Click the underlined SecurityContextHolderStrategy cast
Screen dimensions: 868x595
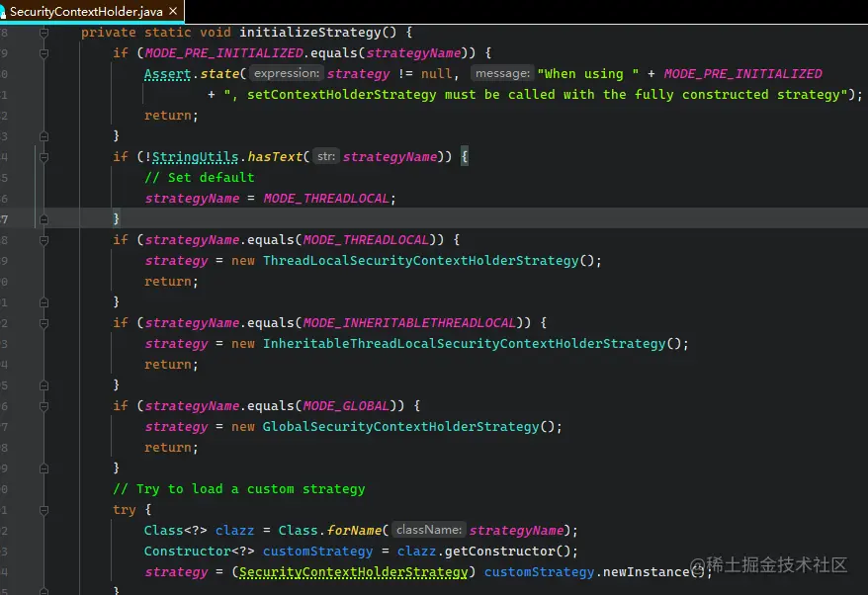(x=353, y=571)
